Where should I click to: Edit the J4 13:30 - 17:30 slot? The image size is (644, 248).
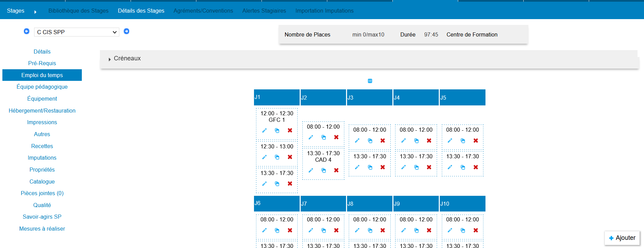click(403, 167)
